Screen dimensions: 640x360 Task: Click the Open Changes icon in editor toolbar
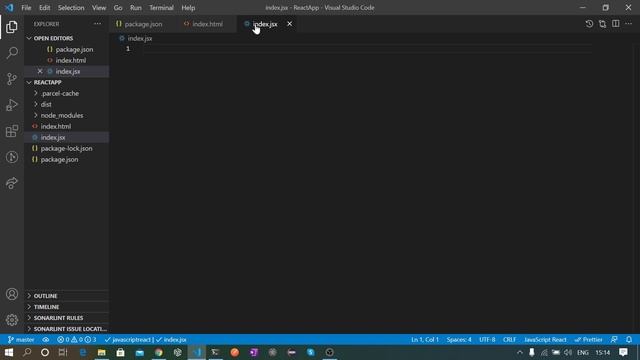tap(602, 24)
